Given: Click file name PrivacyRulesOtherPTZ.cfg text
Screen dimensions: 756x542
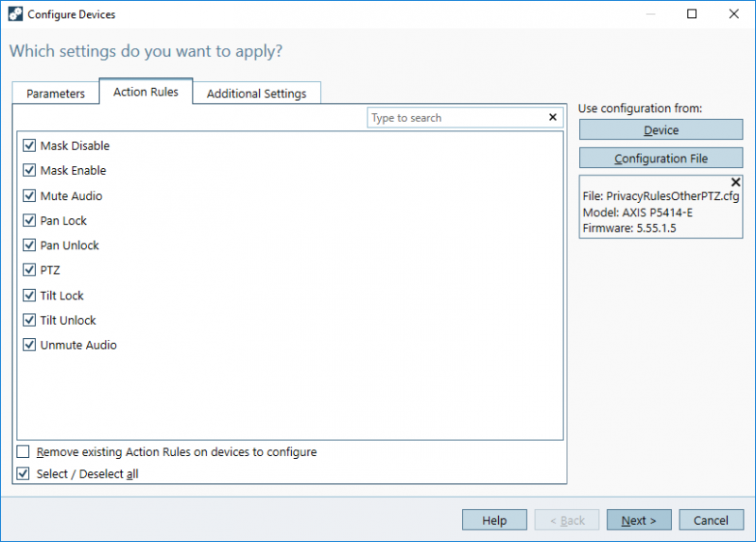Looking at the screenshot, I should tap(672, 196).
